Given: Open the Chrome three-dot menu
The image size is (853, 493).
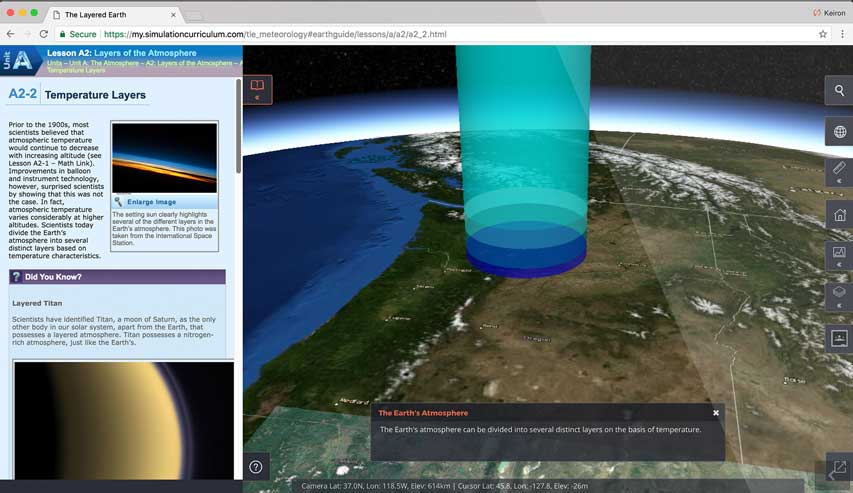Looking at the screenshot, I should pyautogui.click(x=842, y=34).
